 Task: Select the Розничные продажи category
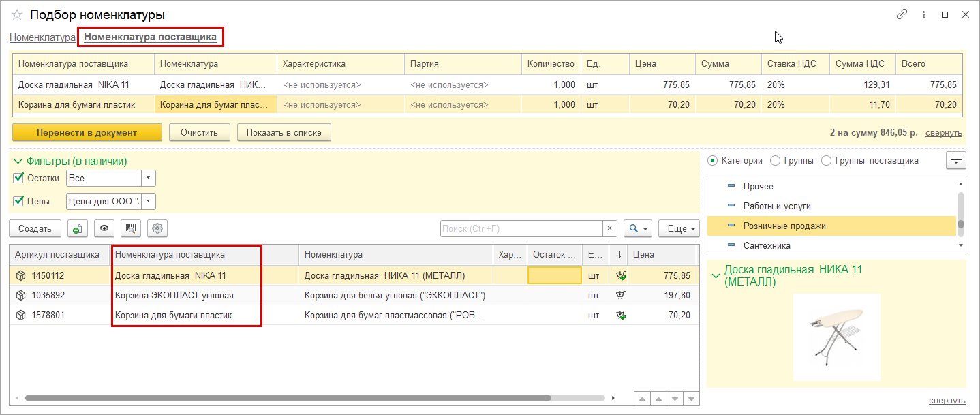click(x=784, y=226)
